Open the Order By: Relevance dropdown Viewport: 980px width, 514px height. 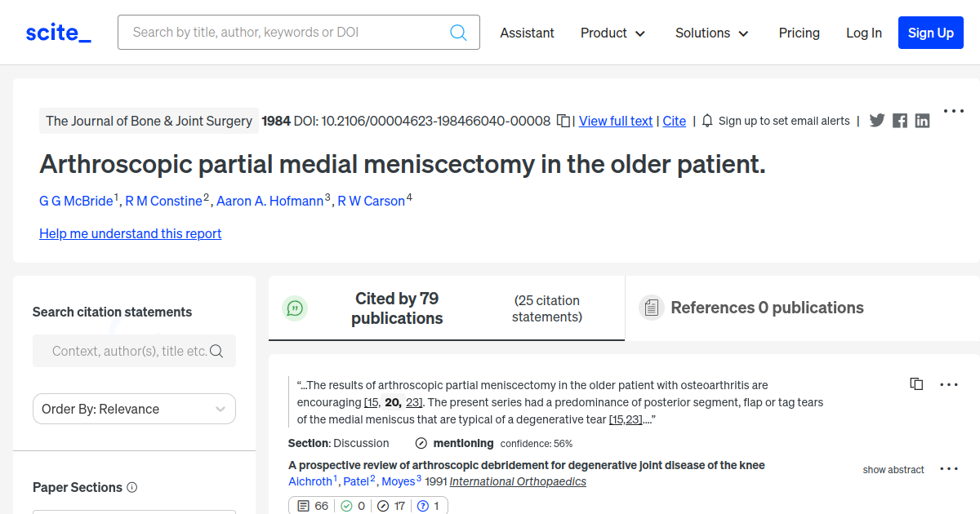point(134,409)
